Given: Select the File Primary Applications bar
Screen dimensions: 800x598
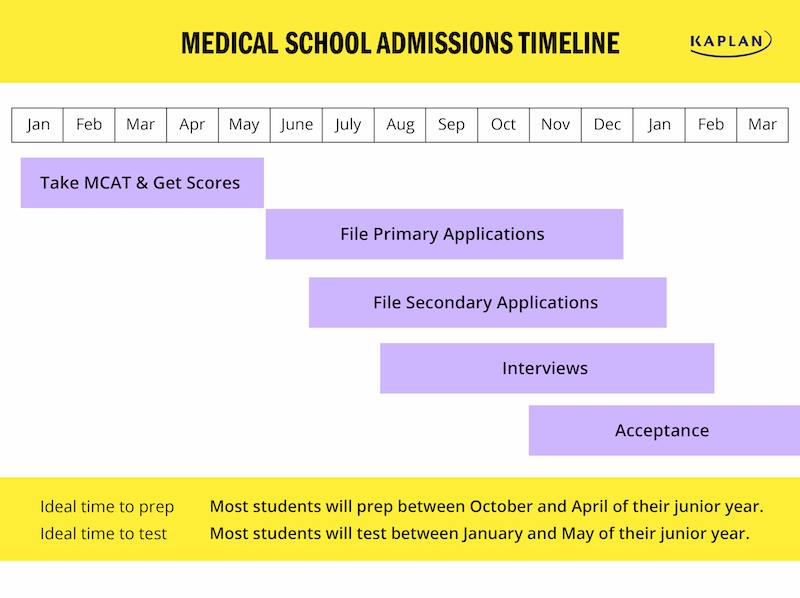Looking at the screenshot, I should click(x=444, y=234).
